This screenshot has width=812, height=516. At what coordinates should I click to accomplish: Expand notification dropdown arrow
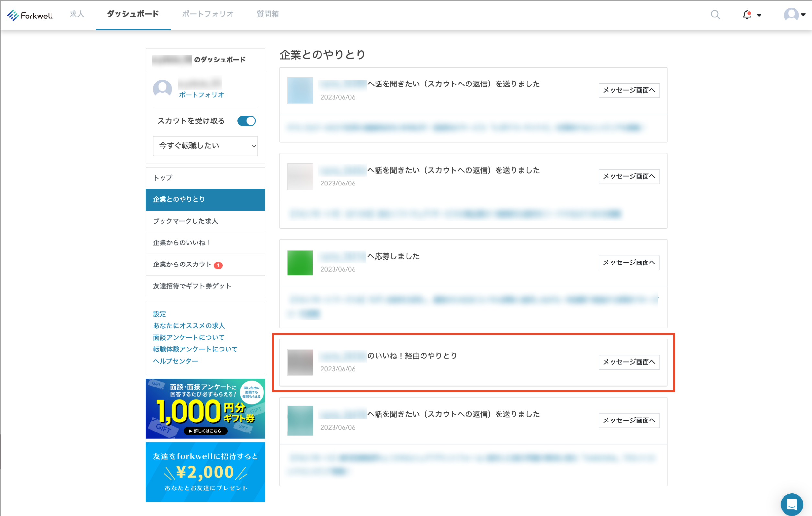tap(759, 15)
